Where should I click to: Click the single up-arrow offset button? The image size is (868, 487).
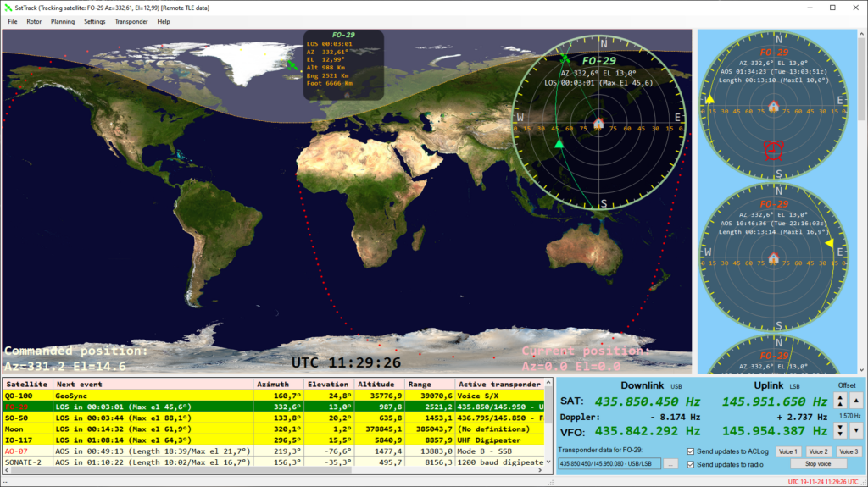(x=856, y=401)
